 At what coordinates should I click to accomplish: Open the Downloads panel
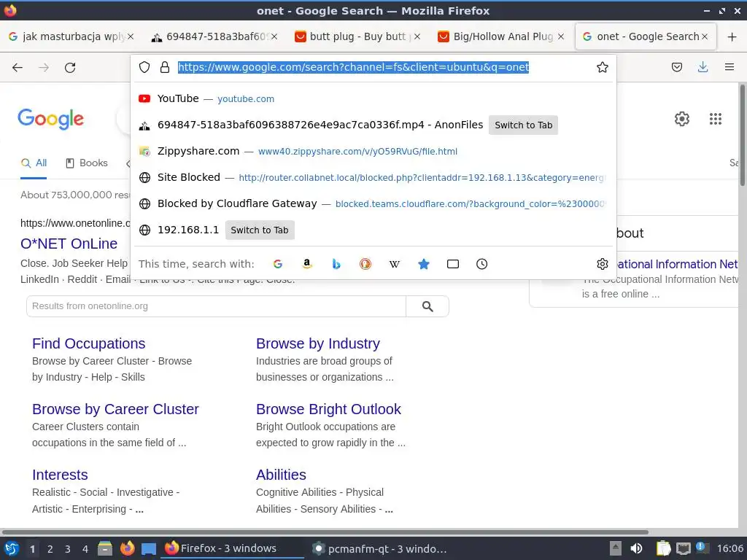pos(703,67)
